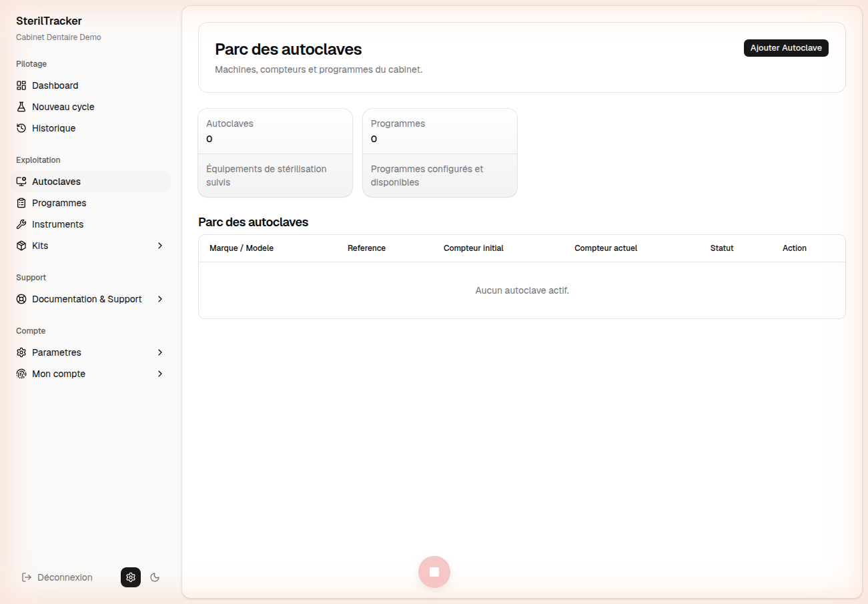Image resolution: width=868 pixels, height=604 pixels.
Task: Click the 'Cabinet Dentaire Demo' subtitle
Action: (59, 37)
